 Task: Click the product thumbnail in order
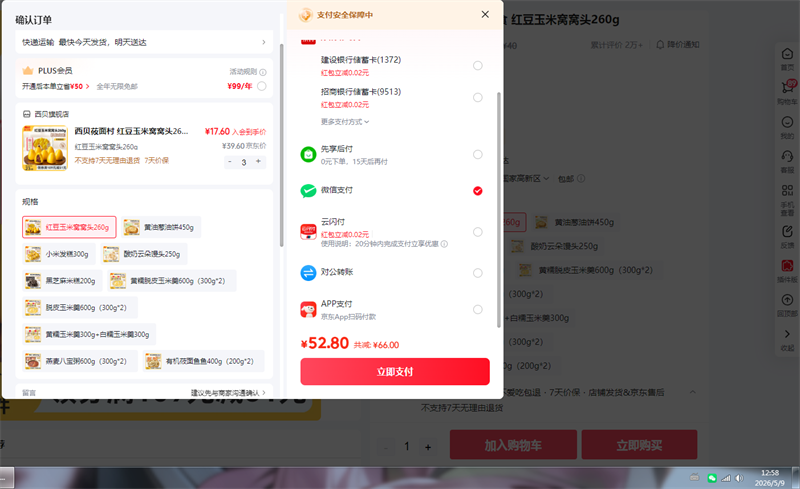coord(45,148)
